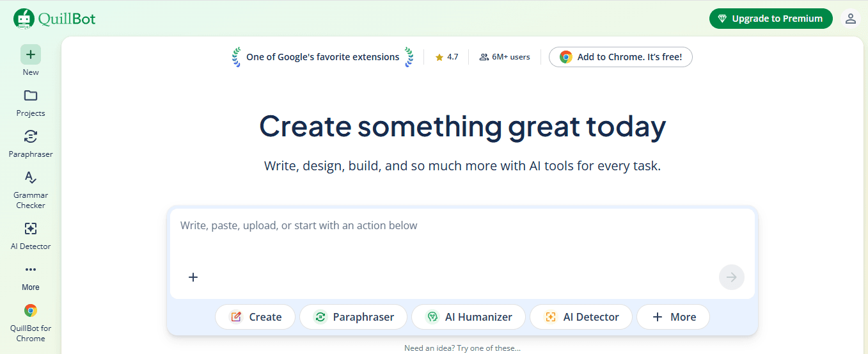The width and height of the screenshot is (868, 354).
Task: Click the Write, design, build subtitle text
Action: 462,166
